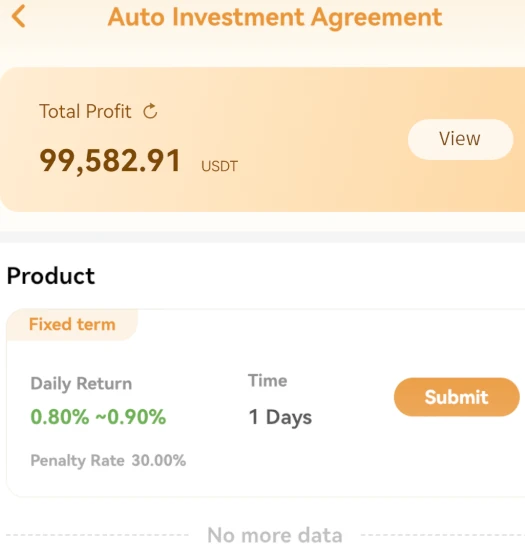Select the Total Profit label
The height and width of the screenshot is (553, 525).
(85, 111)
